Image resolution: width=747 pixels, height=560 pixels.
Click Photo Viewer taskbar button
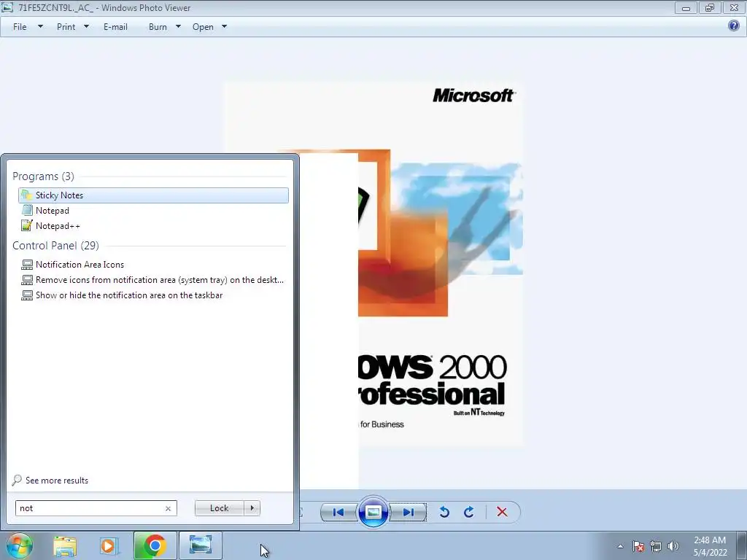[201, 545]
